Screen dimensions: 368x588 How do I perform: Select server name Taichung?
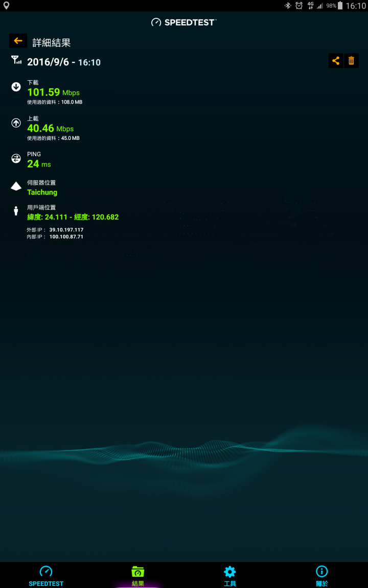coord(42,192)
